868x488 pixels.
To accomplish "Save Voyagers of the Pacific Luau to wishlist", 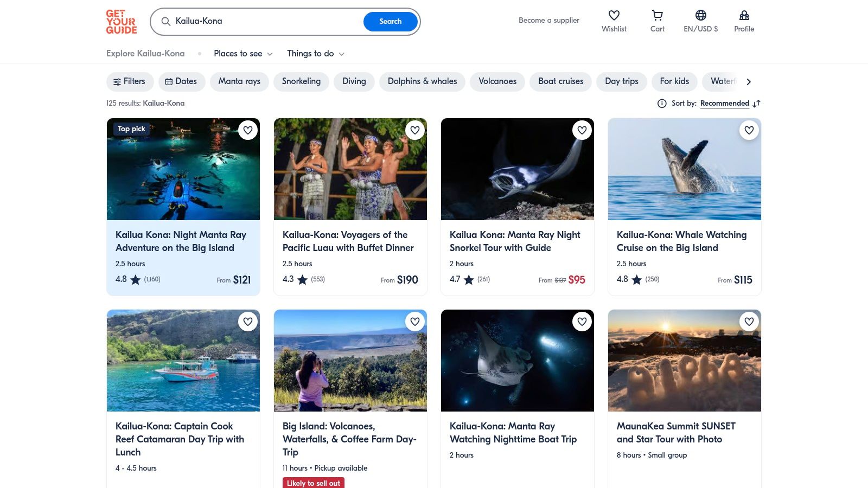I will 415,130.
